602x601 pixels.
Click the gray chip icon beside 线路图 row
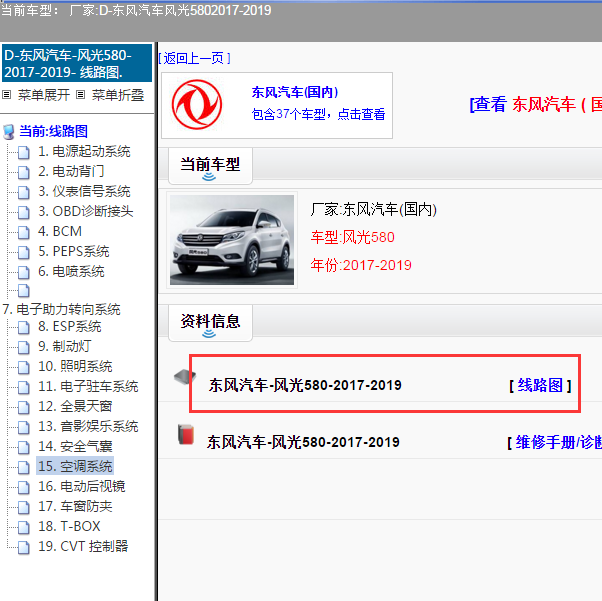pyautogui.click(x=185, y=377)
